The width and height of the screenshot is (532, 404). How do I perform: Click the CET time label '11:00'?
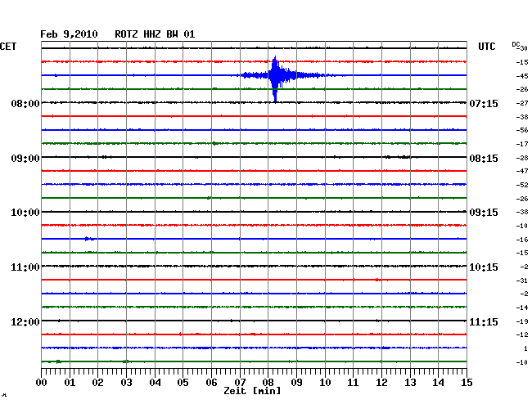click(25, 267)
